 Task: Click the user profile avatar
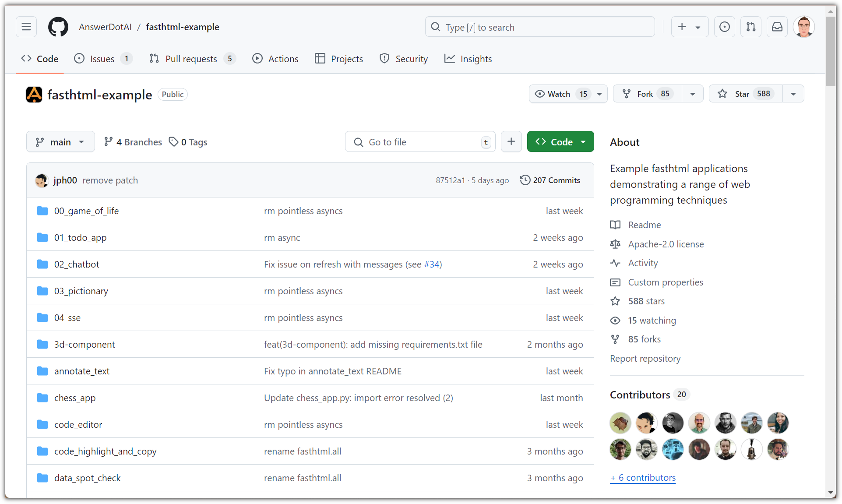pos(804,27)
